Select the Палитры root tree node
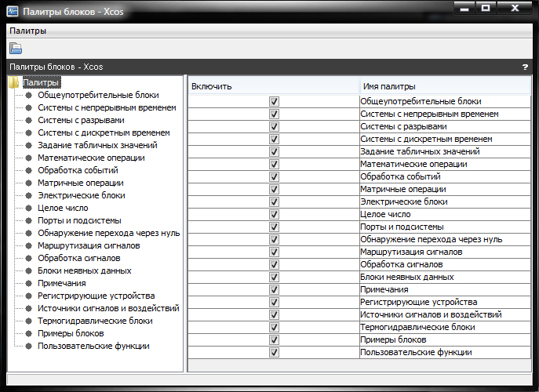 (x=42, y=82)
